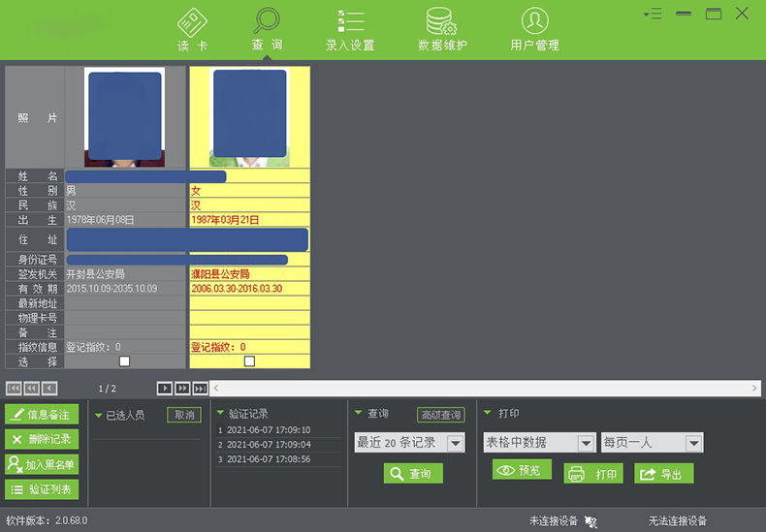Click the 加入黑名单 blacklist button
The width and height of the screenshot is (766, 532).
point(42,464)
